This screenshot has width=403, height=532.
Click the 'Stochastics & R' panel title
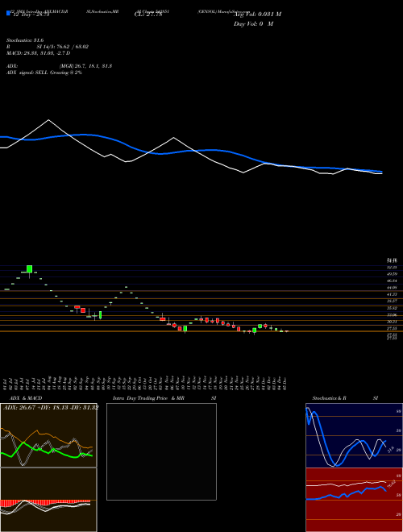(x=329, y=398)
